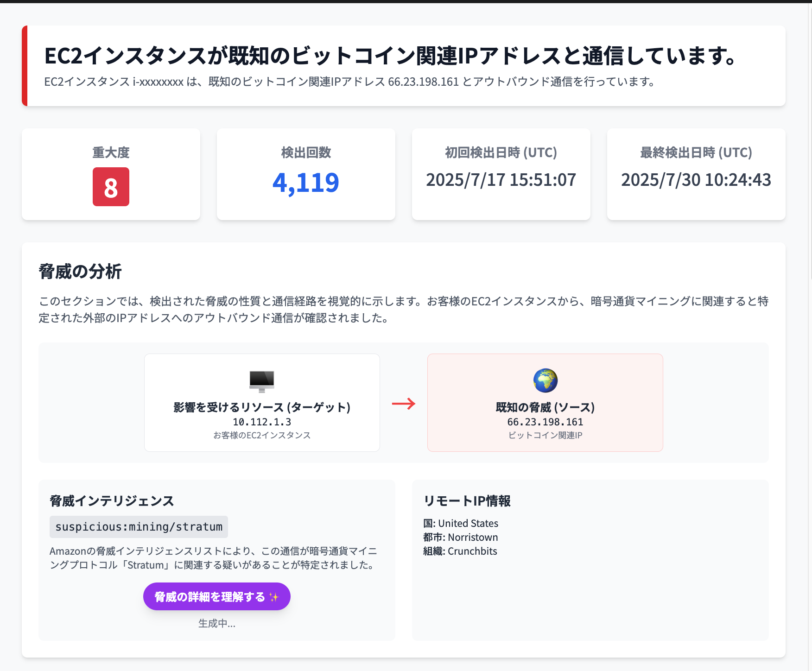The image size is (812, 671).
Task: Click the リモートIP情報 heading
Action: (x=467, y=501)
